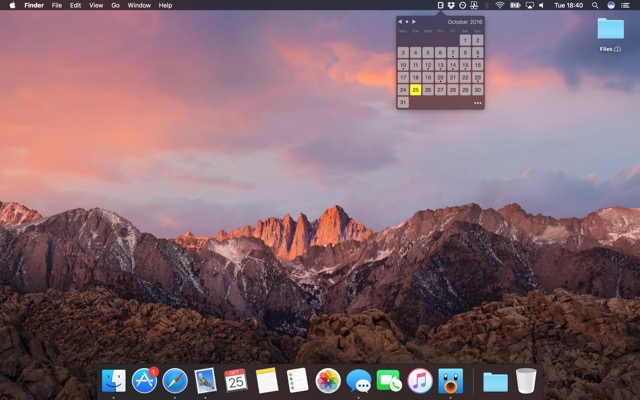Image resolution: width=640 pixels, height=400 pixels.
Task: Open Tweetbot from the Dock
Action: (x=451, y=381)
